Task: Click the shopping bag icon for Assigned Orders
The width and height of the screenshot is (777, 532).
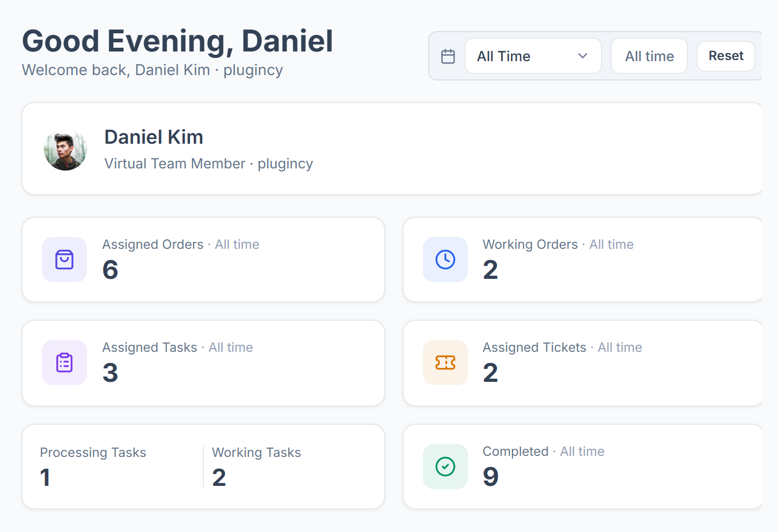Action: (x=64, y=260)
